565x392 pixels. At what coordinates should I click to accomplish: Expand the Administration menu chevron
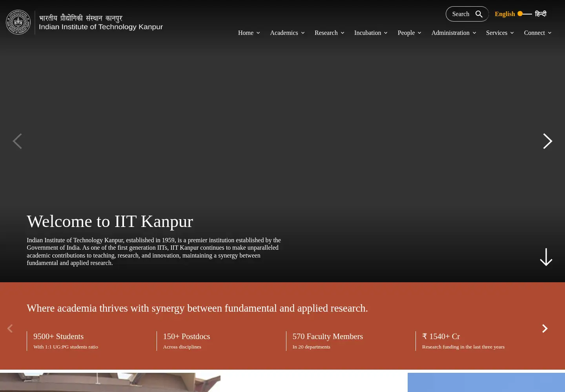[474, 33]
